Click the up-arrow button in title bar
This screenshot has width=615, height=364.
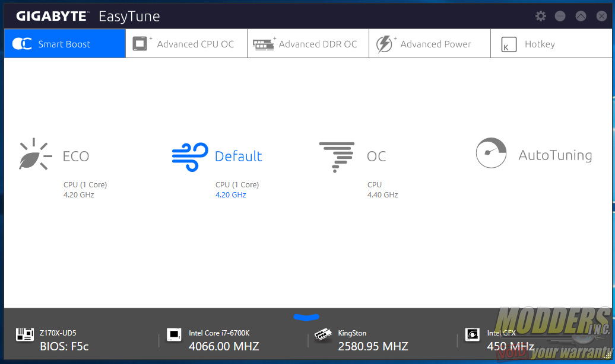[581, 16]
